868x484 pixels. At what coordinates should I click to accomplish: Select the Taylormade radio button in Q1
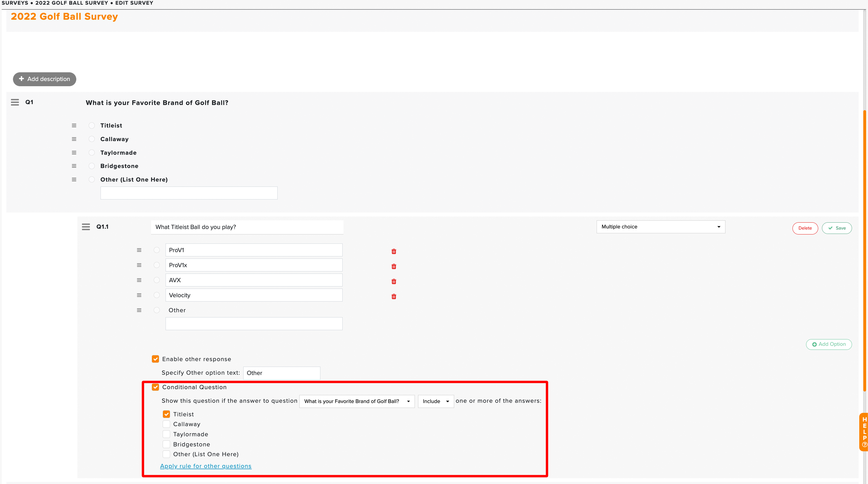point(92,153)
